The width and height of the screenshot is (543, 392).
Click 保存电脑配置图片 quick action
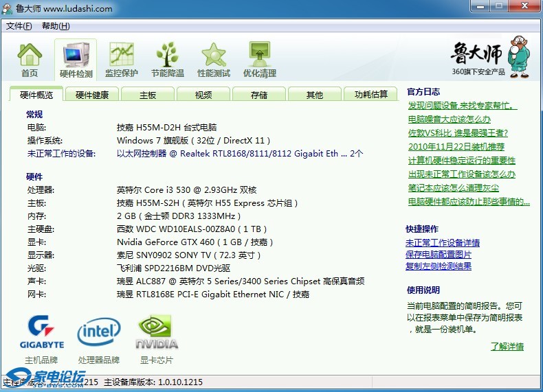pyautogui.click(x=439, y=255)
